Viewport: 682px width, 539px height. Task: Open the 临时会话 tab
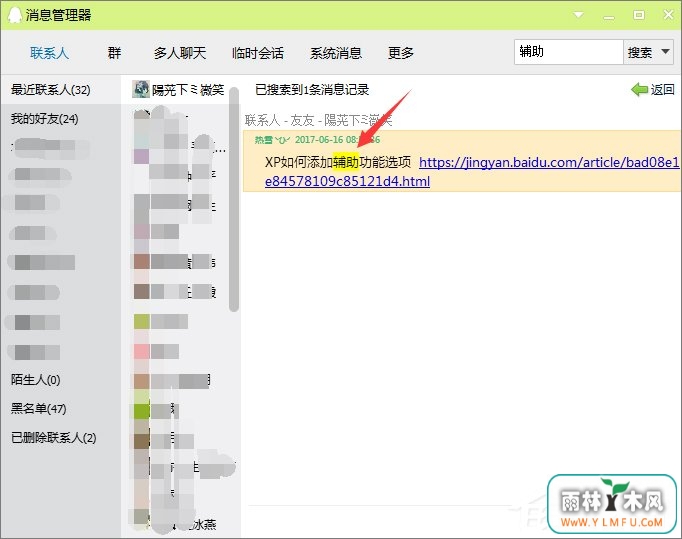[x=257, y=54]
